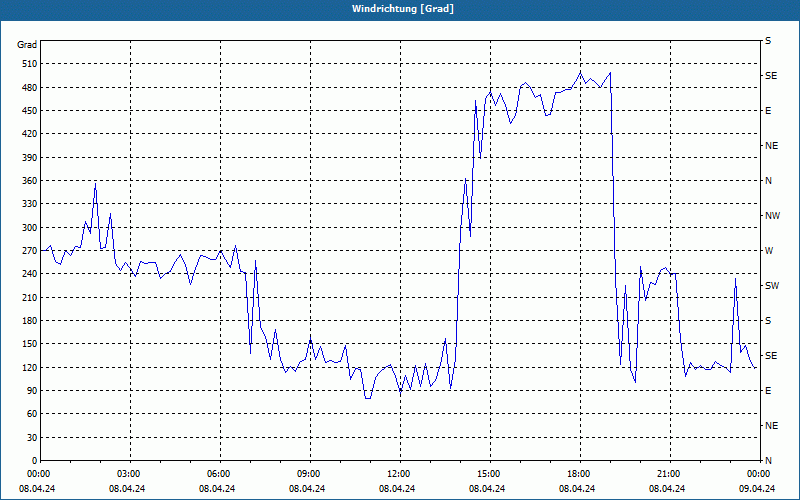The image size is (800, 500).
Task: Select the y-axis value 30
Action: 33,438
